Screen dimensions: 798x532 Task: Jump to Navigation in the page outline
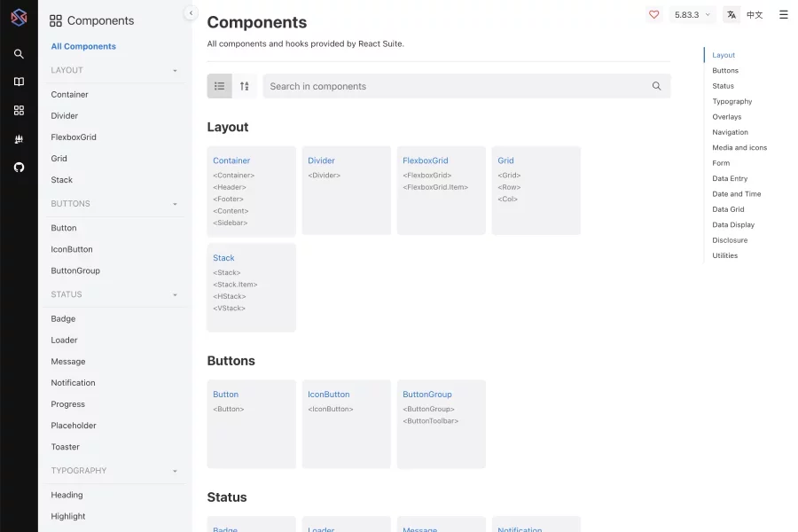tap(730, 132)
